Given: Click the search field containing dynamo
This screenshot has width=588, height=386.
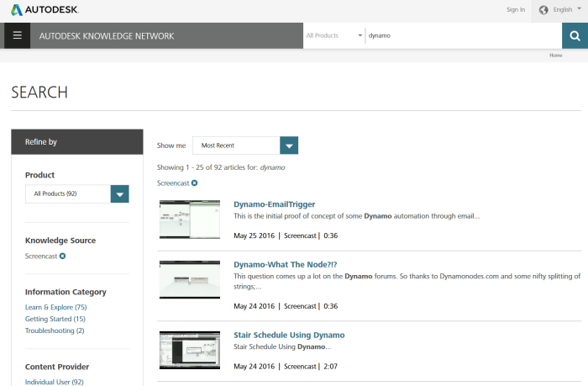Looking at the screenshot, I should pos(462,36).
